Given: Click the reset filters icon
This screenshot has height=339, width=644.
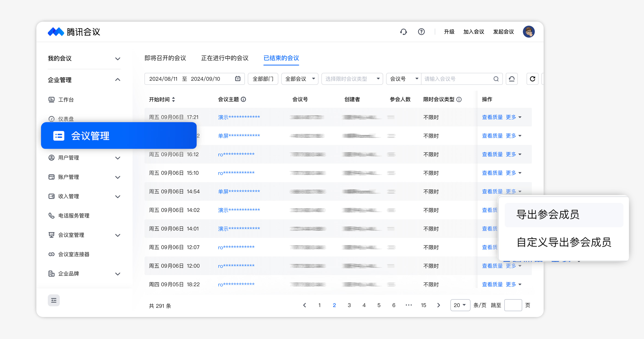Looking at the screenshot, I should pyautogui.click(x=512, y=79).
